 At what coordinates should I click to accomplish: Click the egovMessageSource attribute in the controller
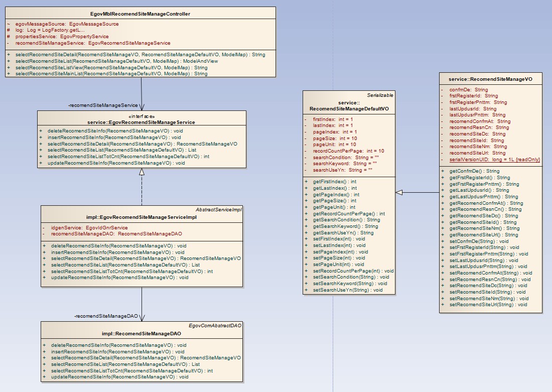pos(67,24)
